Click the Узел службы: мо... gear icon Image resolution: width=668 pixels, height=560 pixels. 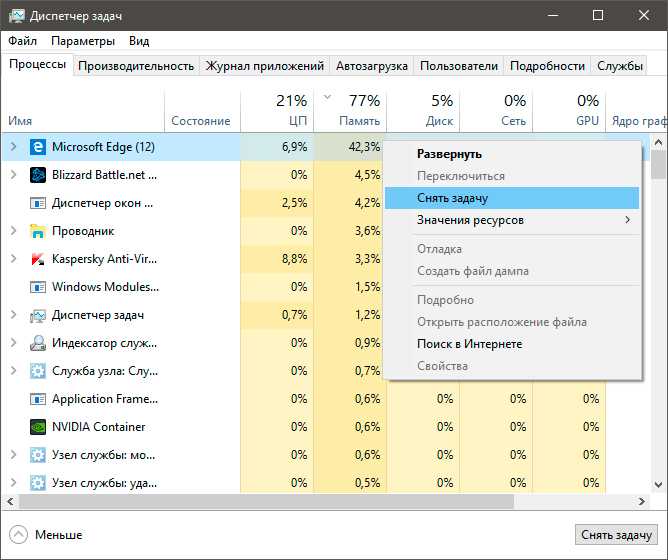tap(38, 455)
